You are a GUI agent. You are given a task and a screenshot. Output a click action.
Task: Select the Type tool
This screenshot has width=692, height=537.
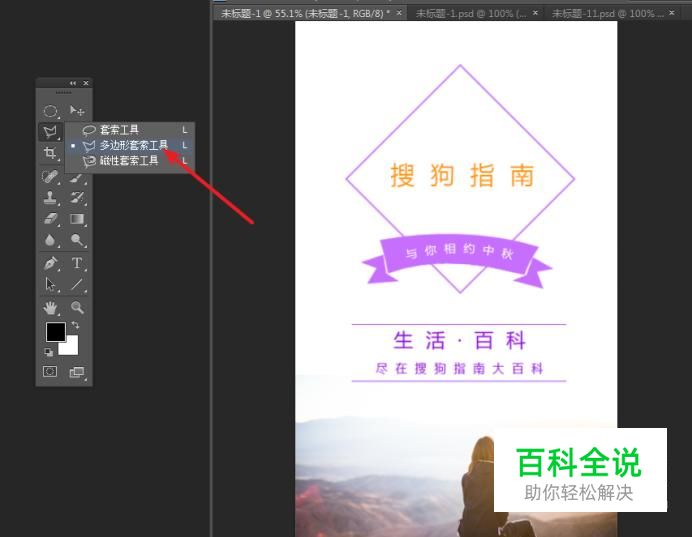(x=77, y=263)
